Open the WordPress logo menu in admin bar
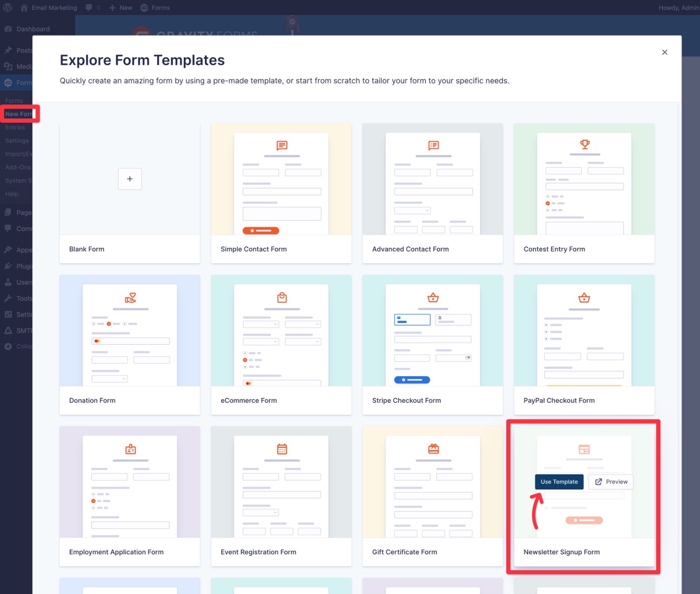Viewport: 700px width, 594px height. click(8, 7)
